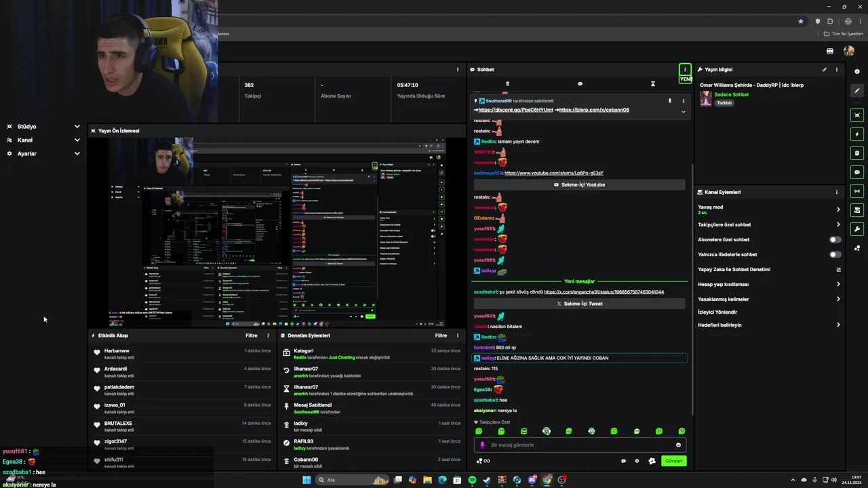Open the profile avatar menu at top right
The height and width of the screenshot is (488, 868).
tap(848, 51)
